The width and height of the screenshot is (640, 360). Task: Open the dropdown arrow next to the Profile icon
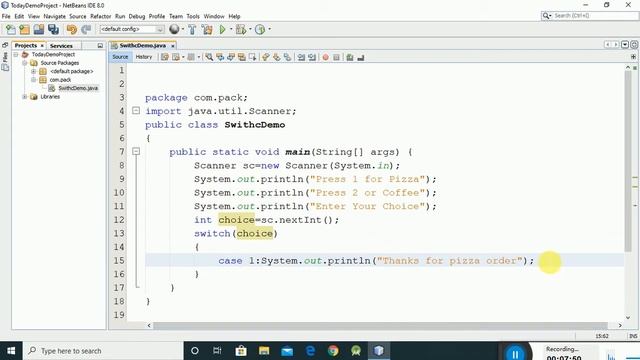tap(269, 29)
